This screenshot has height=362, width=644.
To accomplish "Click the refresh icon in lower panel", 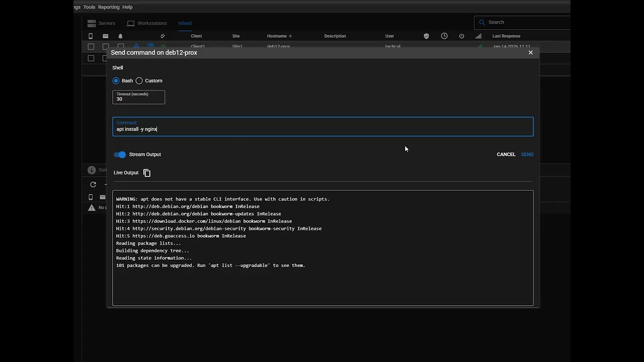I will (x=93, y=185).
